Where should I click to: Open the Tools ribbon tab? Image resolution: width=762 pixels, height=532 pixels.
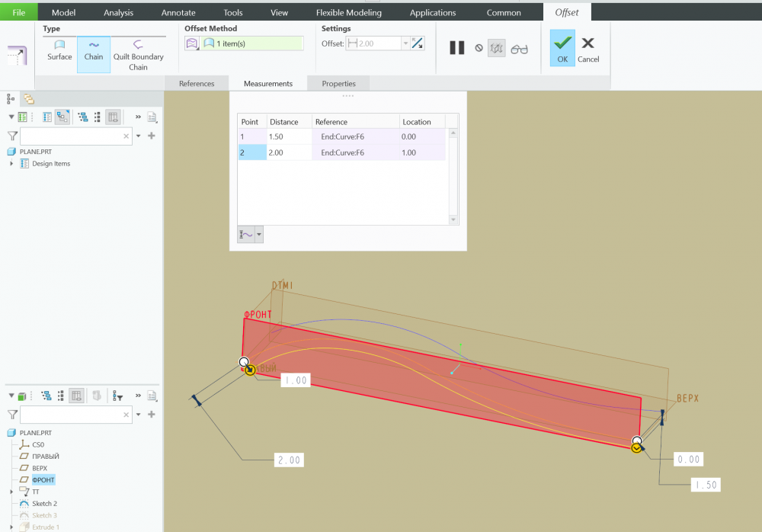coord(232,13)
